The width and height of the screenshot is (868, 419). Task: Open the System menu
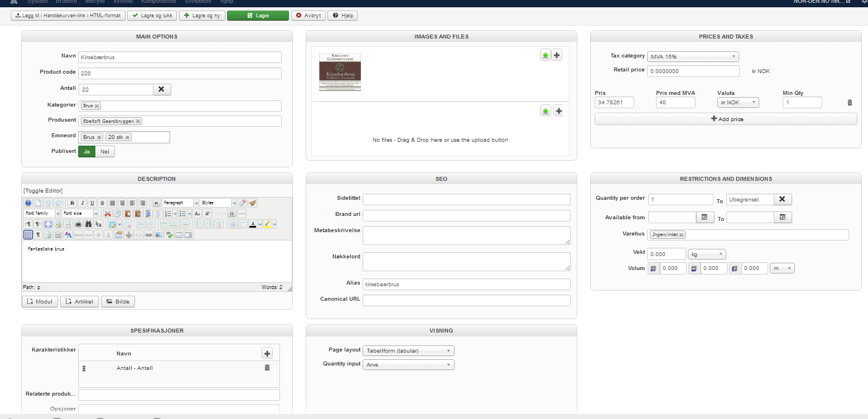pos(37,2)
